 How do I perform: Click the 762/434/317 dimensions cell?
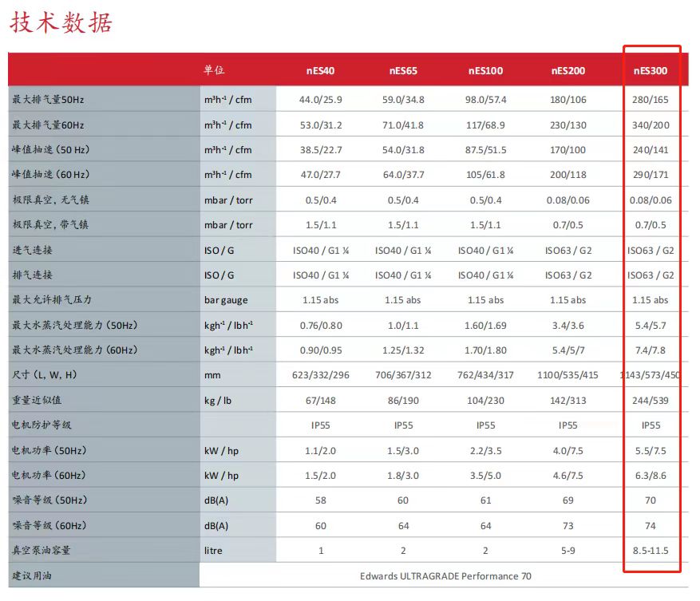pyautogui.click(x=485, y=375)
